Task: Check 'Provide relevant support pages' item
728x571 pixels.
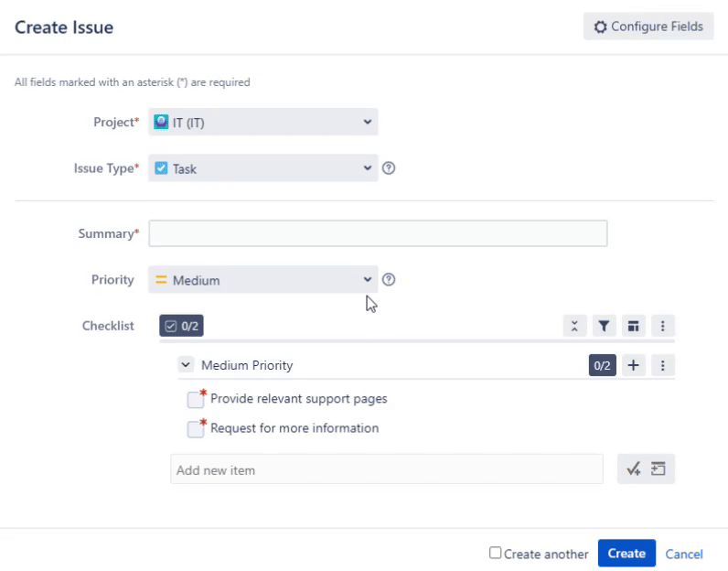Action: click(x=195, y=400)
